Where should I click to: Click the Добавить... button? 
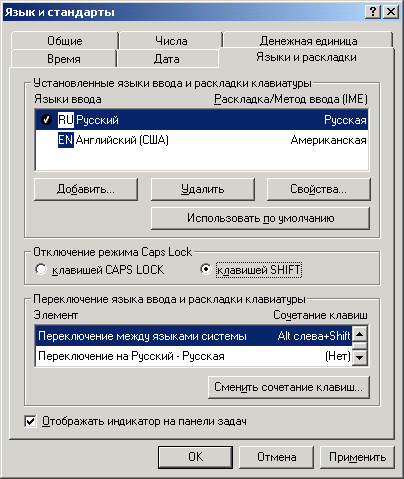(x=86, y=189)
